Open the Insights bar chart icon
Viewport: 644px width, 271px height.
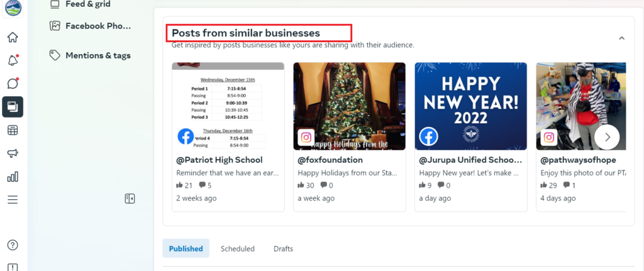click(x=13, y=177)
